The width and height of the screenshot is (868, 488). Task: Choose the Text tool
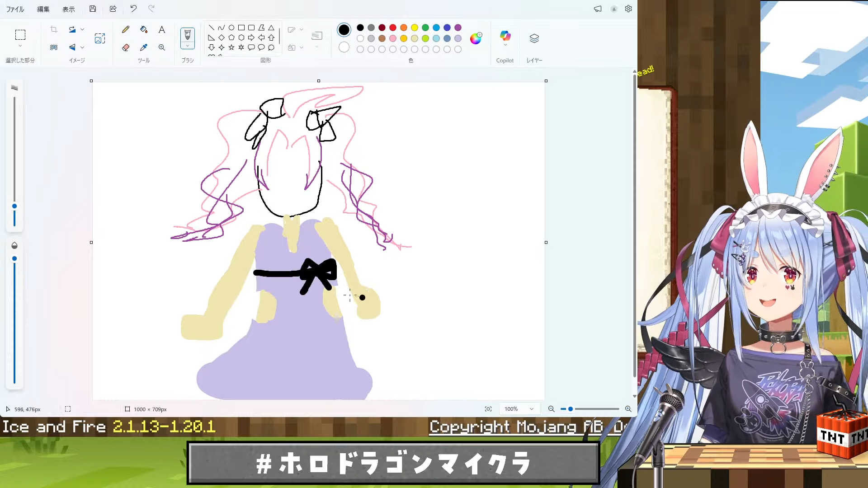coord(161,30)
